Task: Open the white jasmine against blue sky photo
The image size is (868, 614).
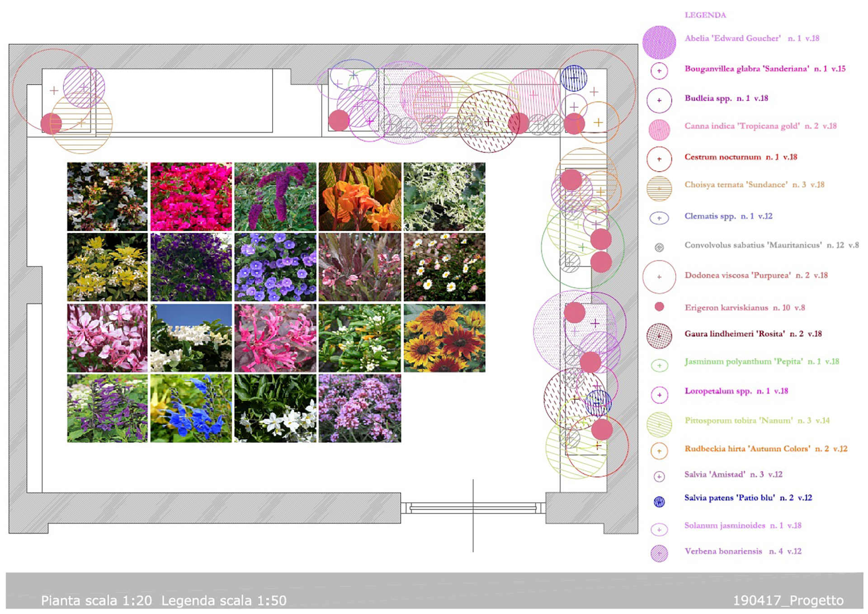Action: click(191, 338)
